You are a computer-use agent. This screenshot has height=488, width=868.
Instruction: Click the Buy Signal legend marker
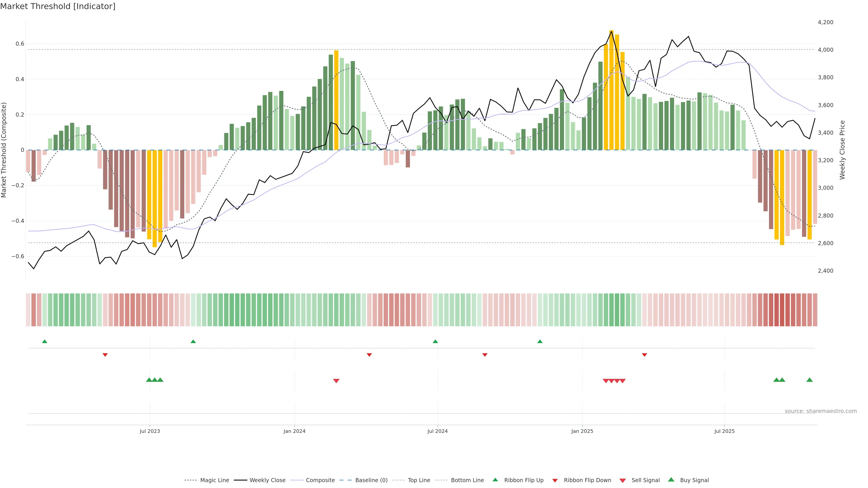(x=671, y=480)
